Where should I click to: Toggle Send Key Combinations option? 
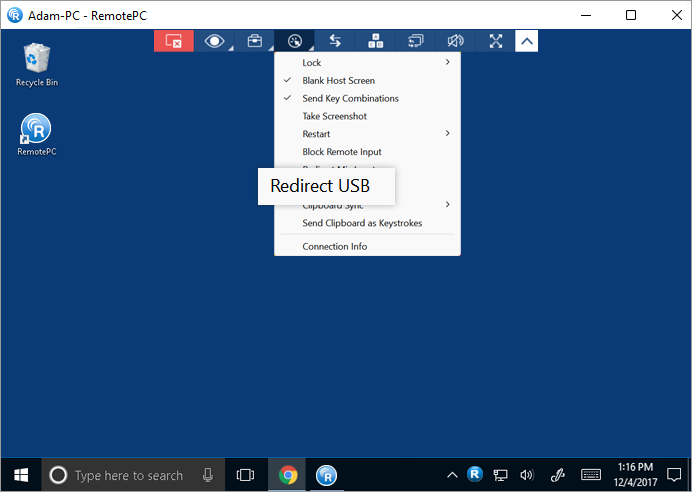(x=350, y=98)
